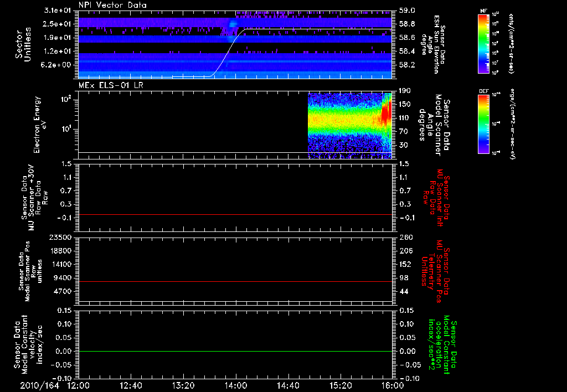
Task: Click the 152 telemetry position tick
Action: point(406,264)
